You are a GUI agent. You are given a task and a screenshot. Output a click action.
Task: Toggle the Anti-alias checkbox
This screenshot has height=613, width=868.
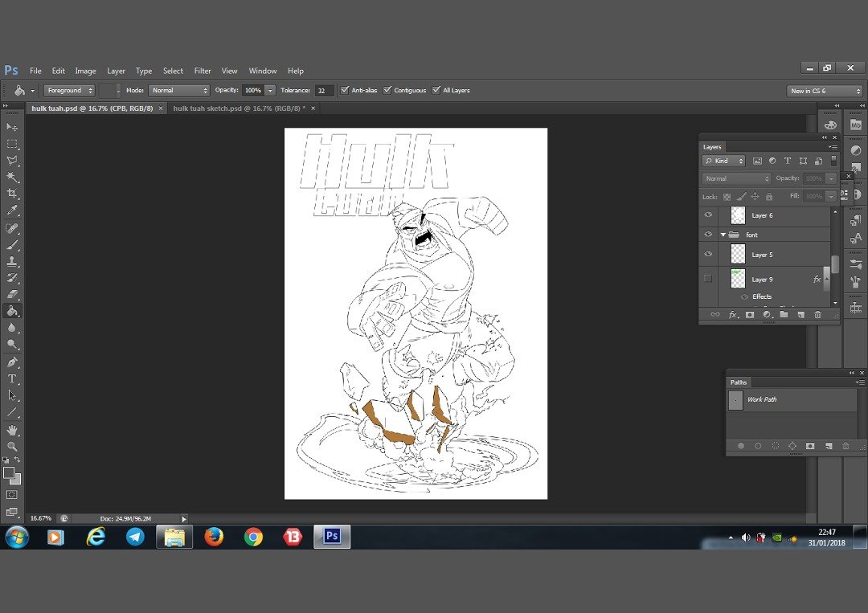(x=345, y=90)
